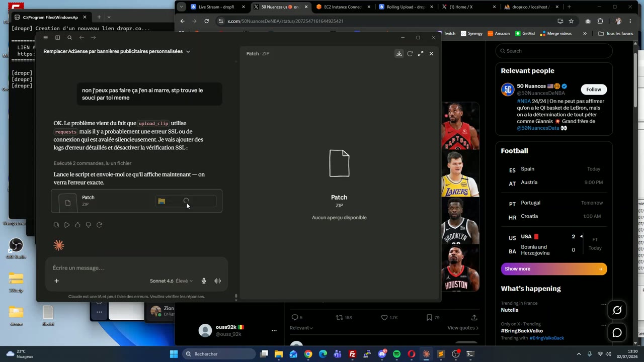Change the Sonnet 4.6 model selector

point(171,281)
